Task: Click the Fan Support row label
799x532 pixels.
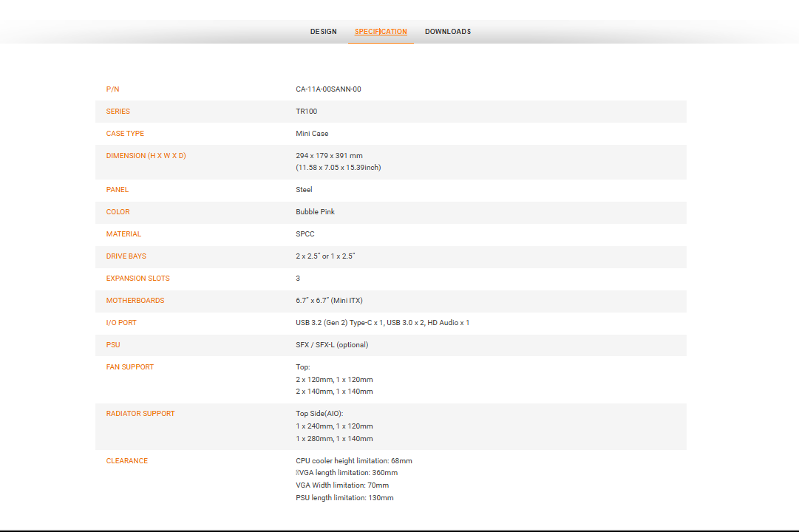Action: pyautogui.click(x=129, y=367)
